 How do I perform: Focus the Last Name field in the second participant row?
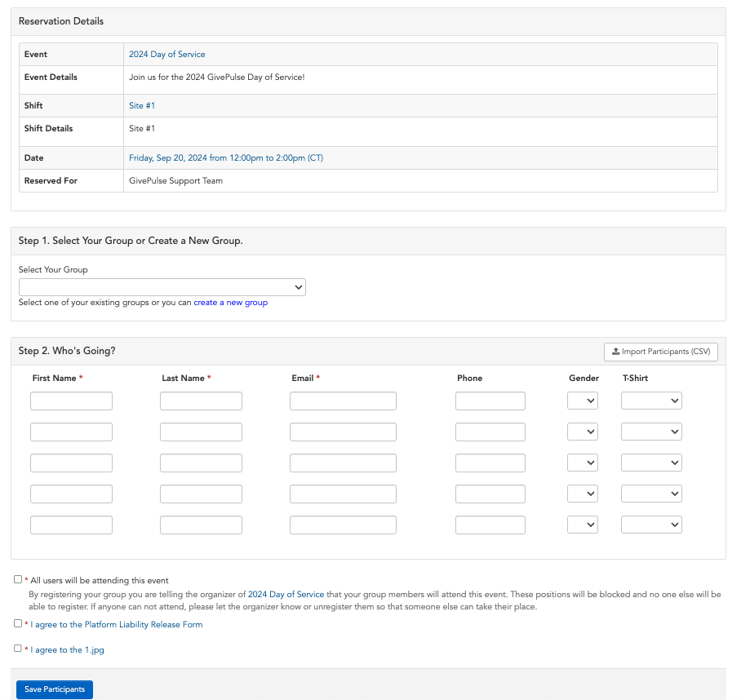(x=201, y=432)
